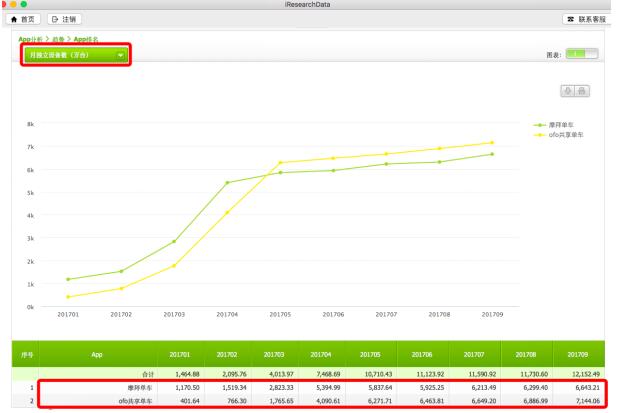623x413 pixels.
Task: Click the yellow ofo共享单车 legend line marker
Action: point(540,135)
